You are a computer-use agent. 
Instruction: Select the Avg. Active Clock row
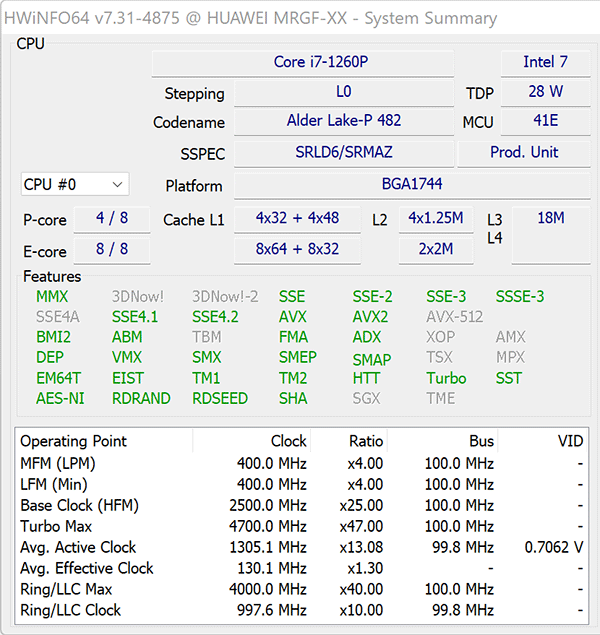[300, 547]
